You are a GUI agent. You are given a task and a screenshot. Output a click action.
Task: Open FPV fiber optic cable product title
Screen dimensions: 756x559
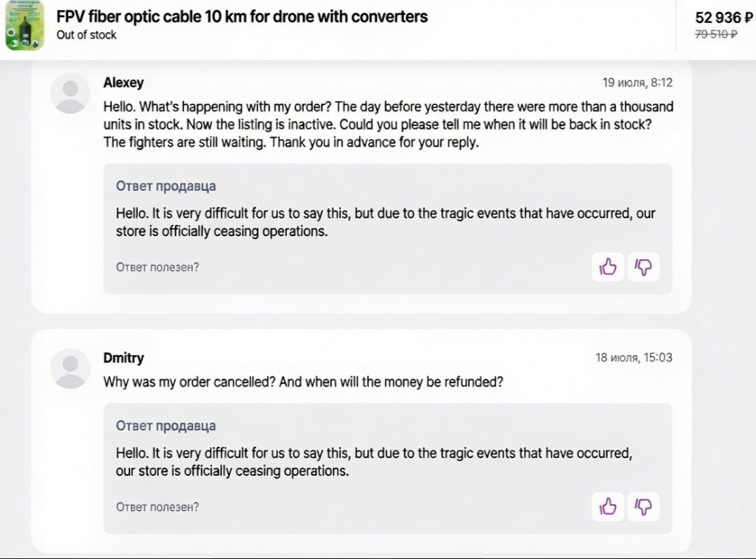click(x=242, y=17)
